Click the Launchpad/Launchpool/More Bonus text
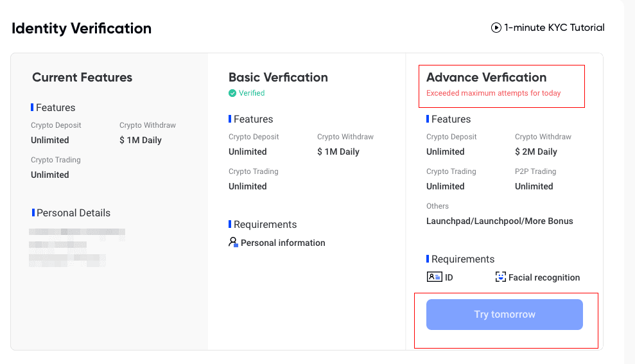The image size is (635, 364). (500, 221)
